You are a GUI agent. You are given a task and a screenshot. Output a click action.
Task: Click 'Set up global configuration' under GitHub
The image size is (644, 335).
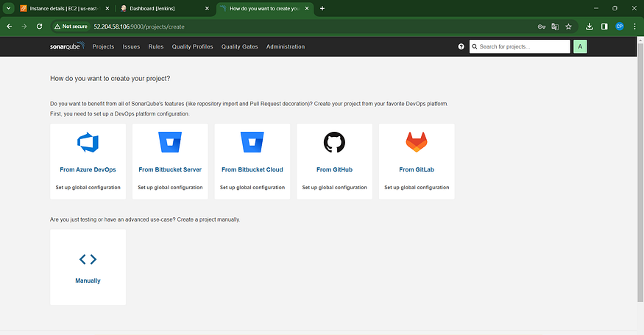click(x=334, y=188)
